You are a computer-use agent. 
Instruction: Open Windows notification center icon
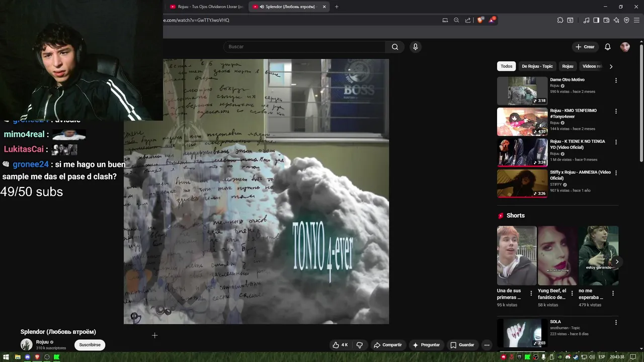point(633,357)
